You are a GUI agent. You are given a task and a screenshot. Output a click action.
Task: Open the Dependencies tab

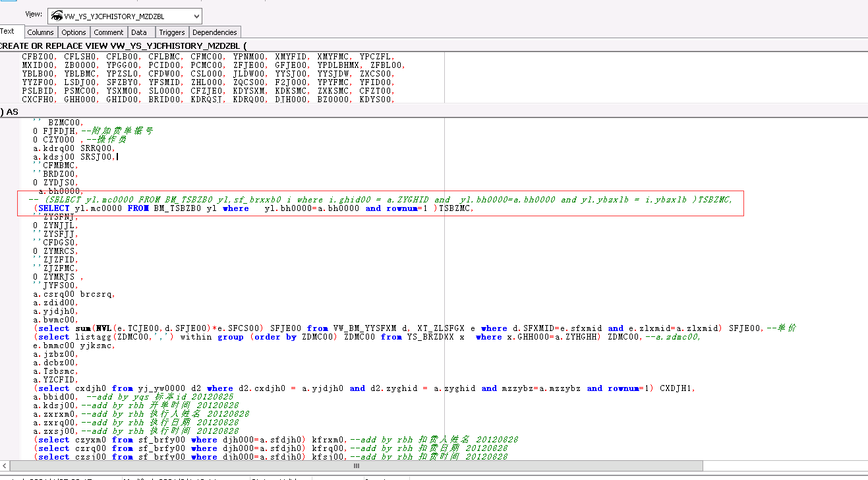tap(215, 32)
